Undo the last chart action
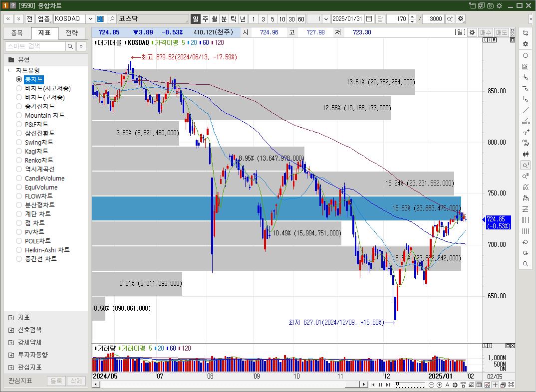This screenshot has height=392, width=536. 526,242
